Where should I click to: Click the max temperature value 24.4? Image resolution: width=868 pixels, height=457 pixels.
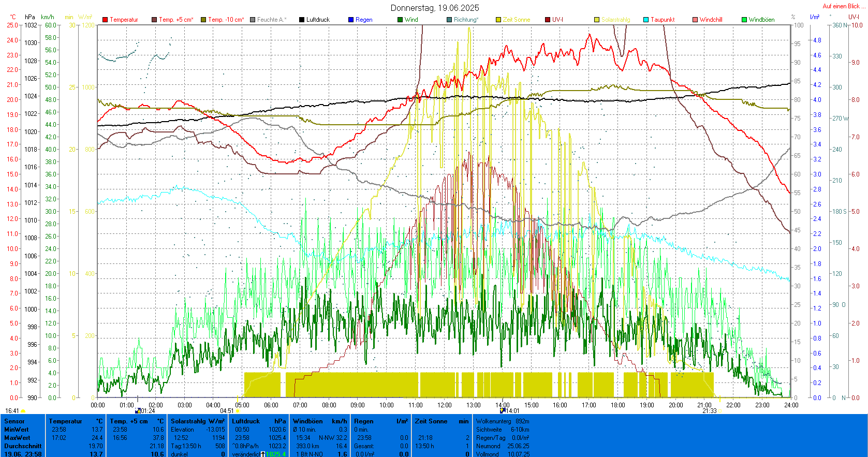[x=97, y=438]
